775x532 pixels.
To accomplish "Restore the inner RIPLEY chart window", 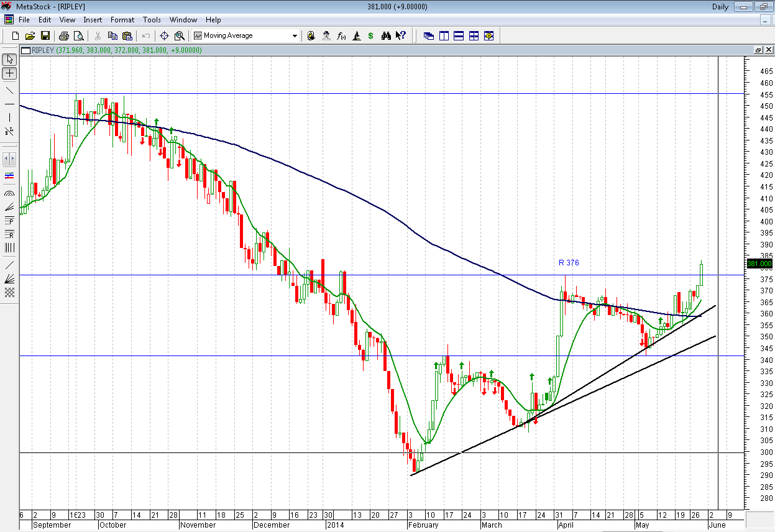I will click(758, 50).
